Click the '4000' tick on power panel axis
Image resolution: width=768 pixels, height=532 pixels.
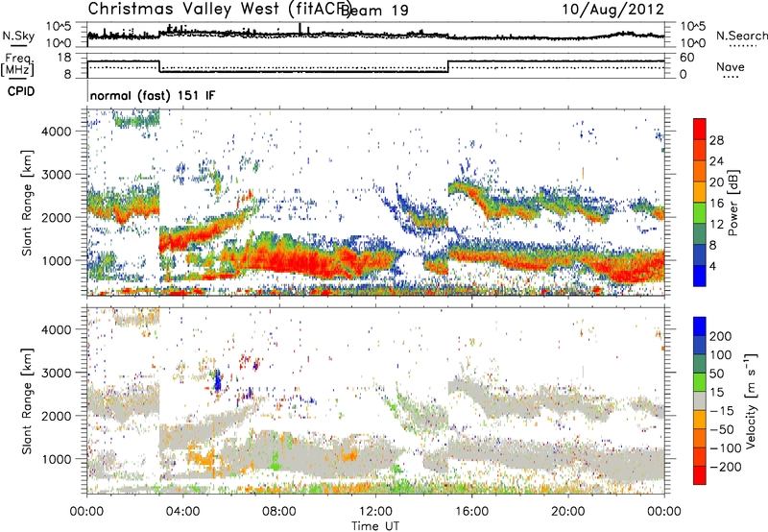point(57,132)
